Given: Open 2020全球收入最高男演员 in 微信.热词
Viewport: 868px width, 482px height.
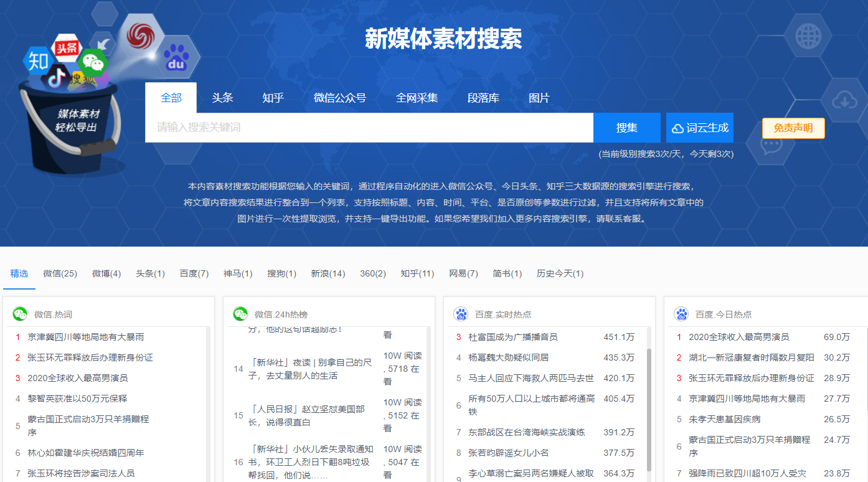Looking at the screenshot, I should [x=78, y=378].
